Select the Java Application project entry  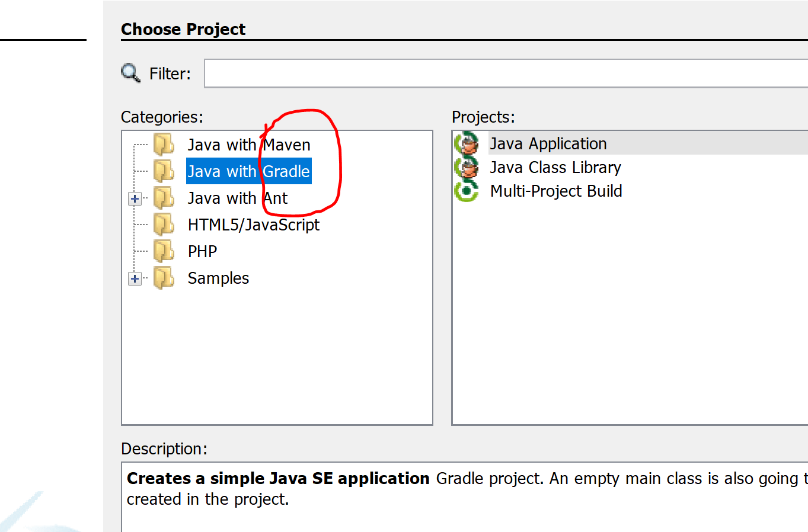coord(548,143)
